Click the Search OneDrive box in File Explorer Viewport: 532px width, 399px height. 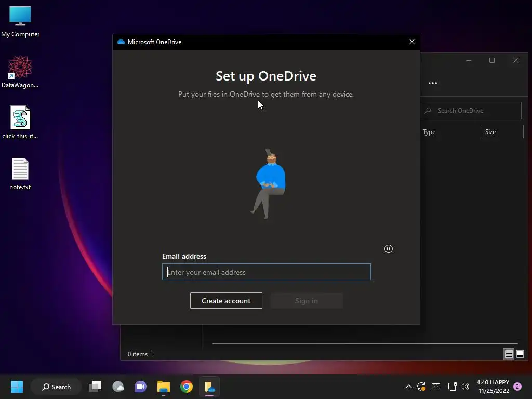tap(471, 111)
